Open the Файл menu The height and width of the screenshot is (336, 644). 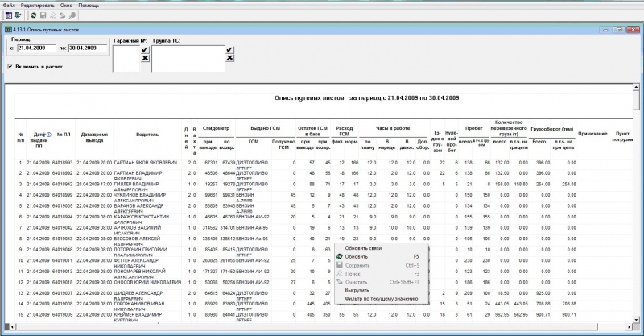tap(9, 5)
